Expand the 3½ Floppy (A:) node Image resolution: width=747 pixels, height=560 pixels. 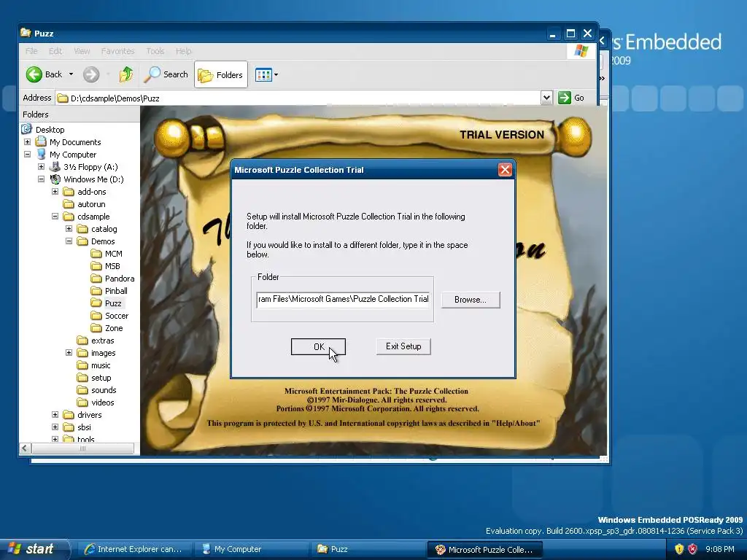coord(41,167)
